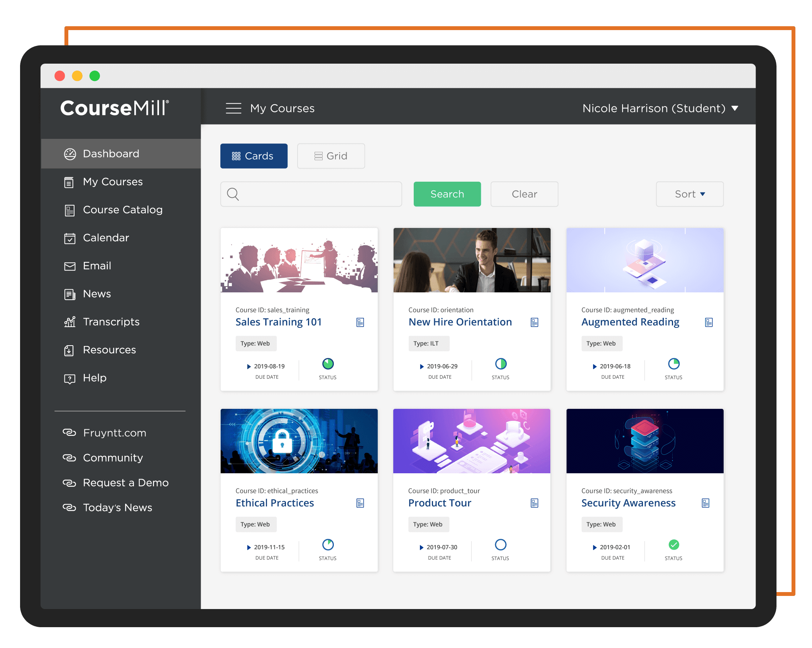Expand the due date for New Hire Orientation

pos(421,366)
